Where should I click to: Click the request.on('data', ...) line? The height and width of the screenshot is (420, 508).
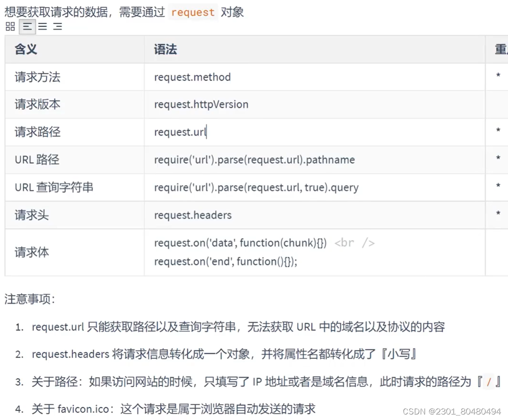point(240,243)
